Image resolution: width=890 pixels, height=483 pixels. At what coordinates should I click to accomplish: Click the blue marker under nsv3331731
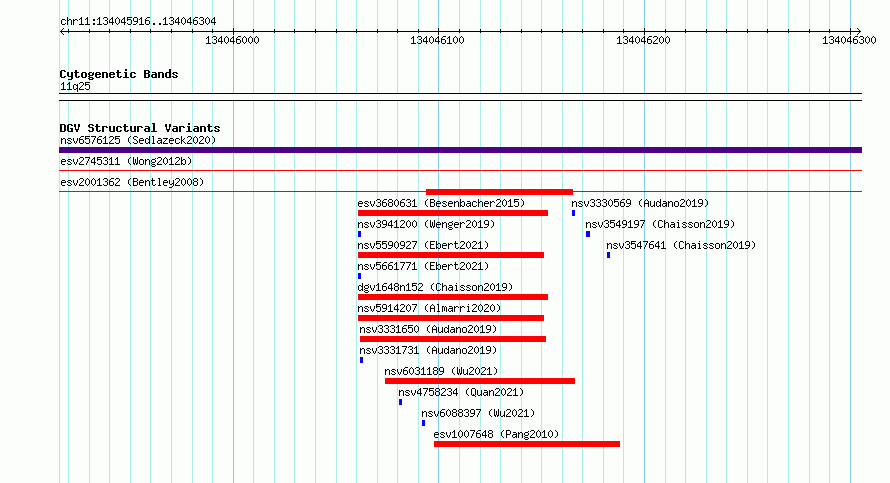point(362,360)
